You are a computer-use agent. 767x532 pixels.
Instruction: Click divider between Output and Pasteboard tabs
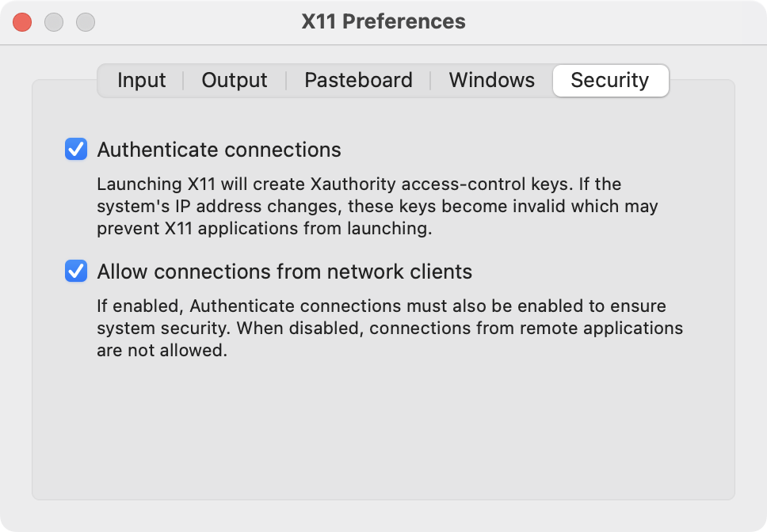[285, 81]
